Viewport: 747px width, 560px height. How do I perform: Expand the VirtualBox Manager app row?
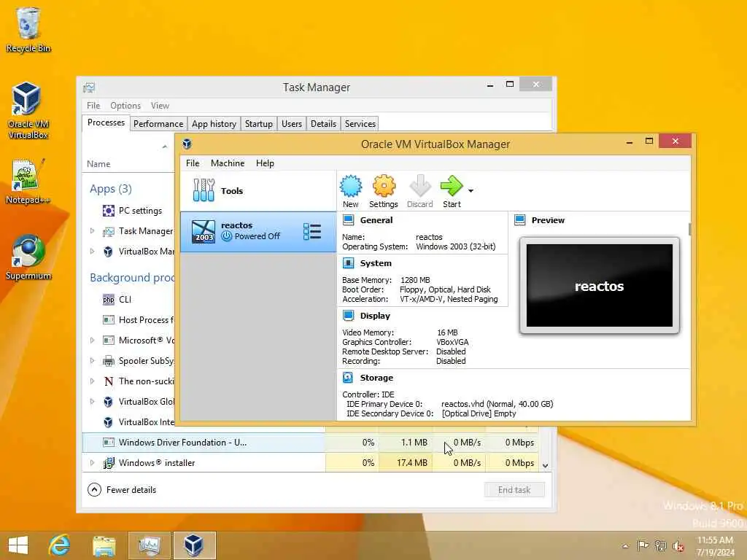93,252
